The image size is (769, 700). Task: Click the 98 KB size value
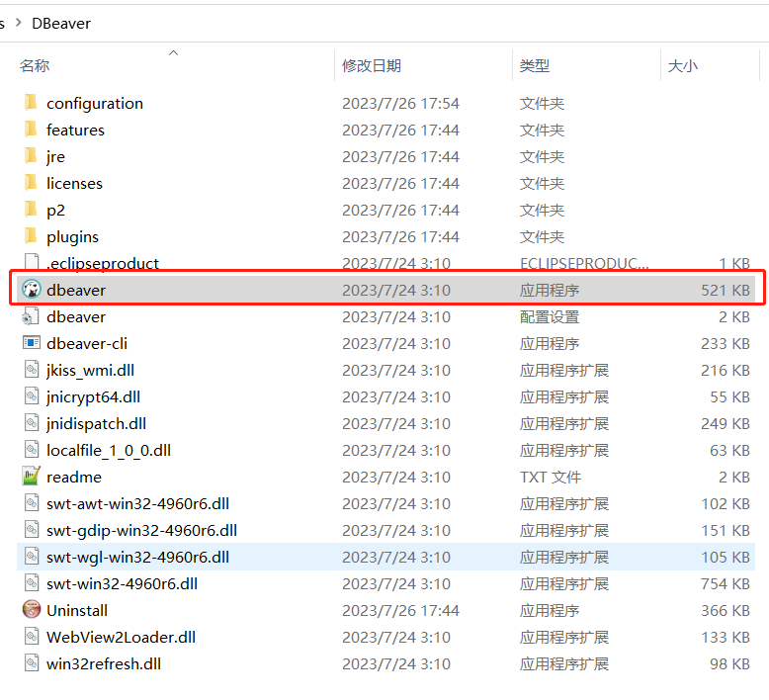tap(729, 663)
